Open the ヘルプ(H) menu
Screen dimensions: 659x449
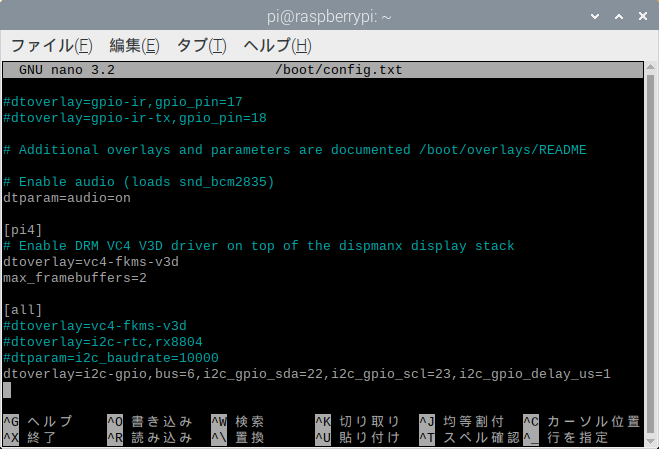pos(277,45)
